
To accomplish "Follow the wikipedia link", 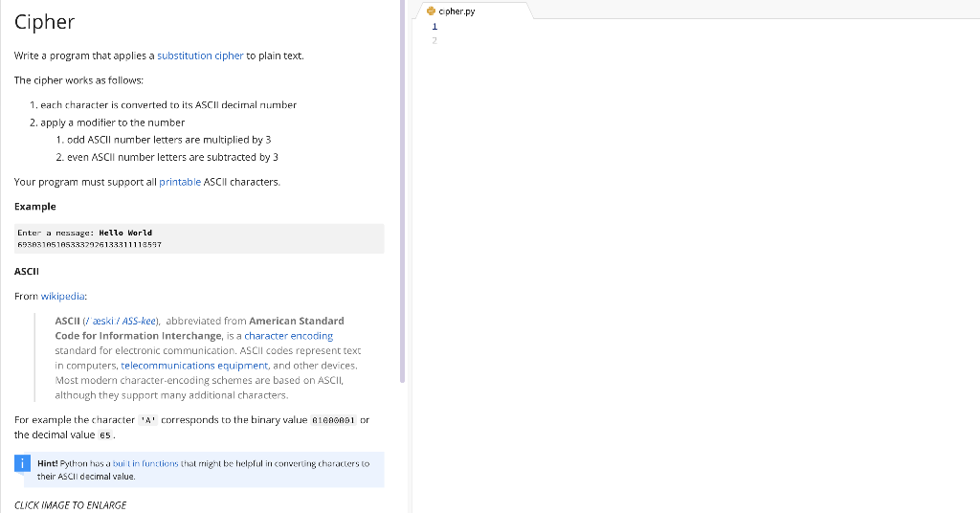I will pos(62,296).
